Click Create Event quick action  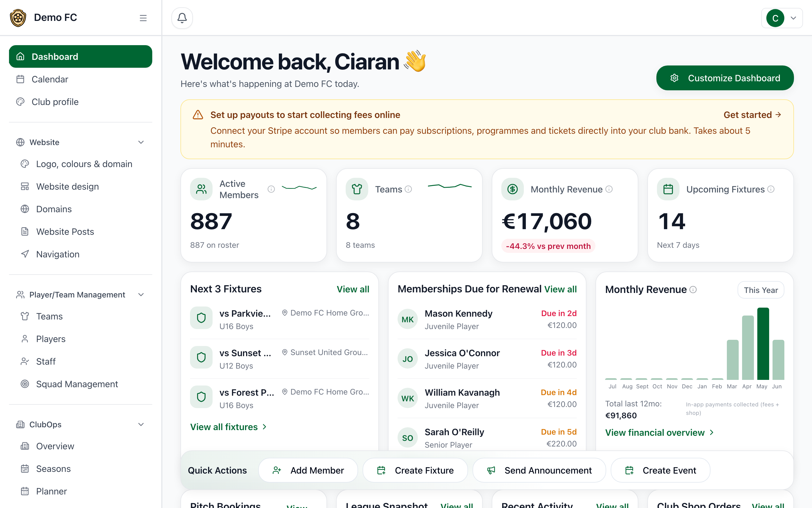660,470
